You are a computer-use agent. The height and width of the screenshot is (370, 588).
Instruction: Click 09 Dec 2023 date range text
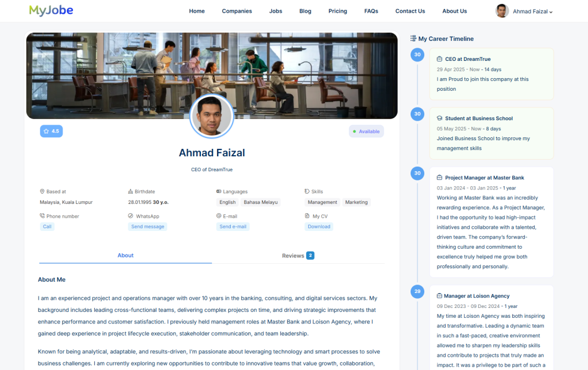pos(477,306)
